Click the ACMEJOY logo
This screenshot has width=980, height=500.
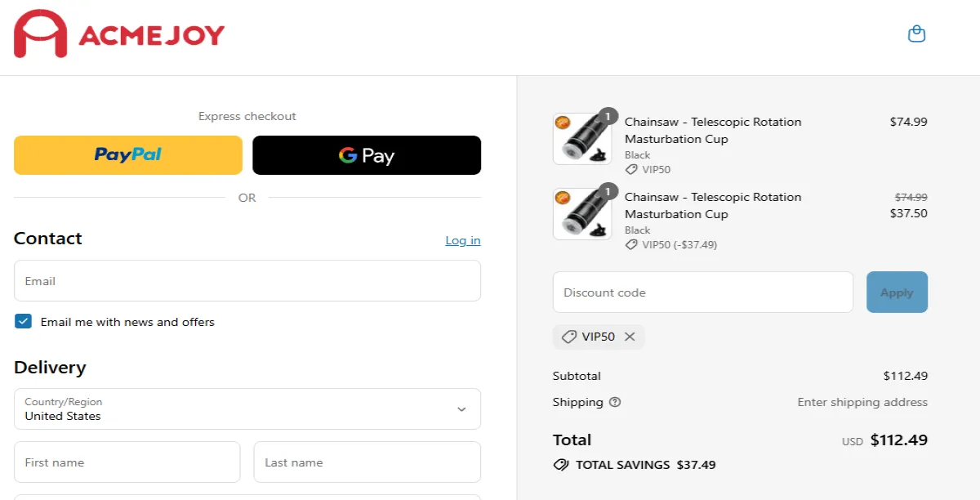coord(118,35)
